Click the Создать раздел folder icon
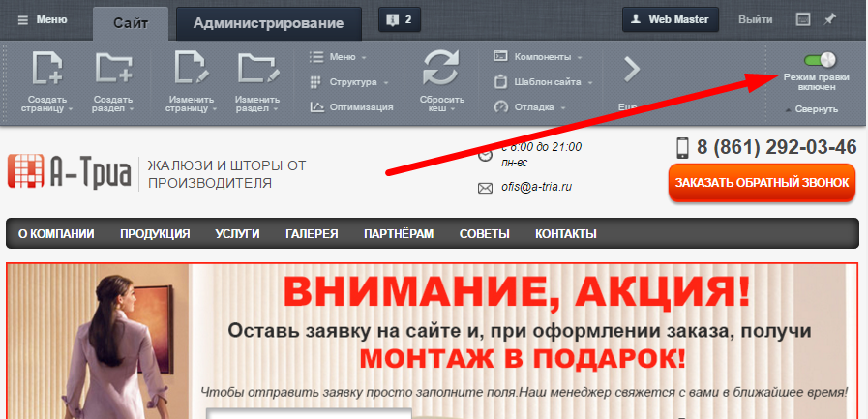Screen dimensions: 868x419 (113, 67)
